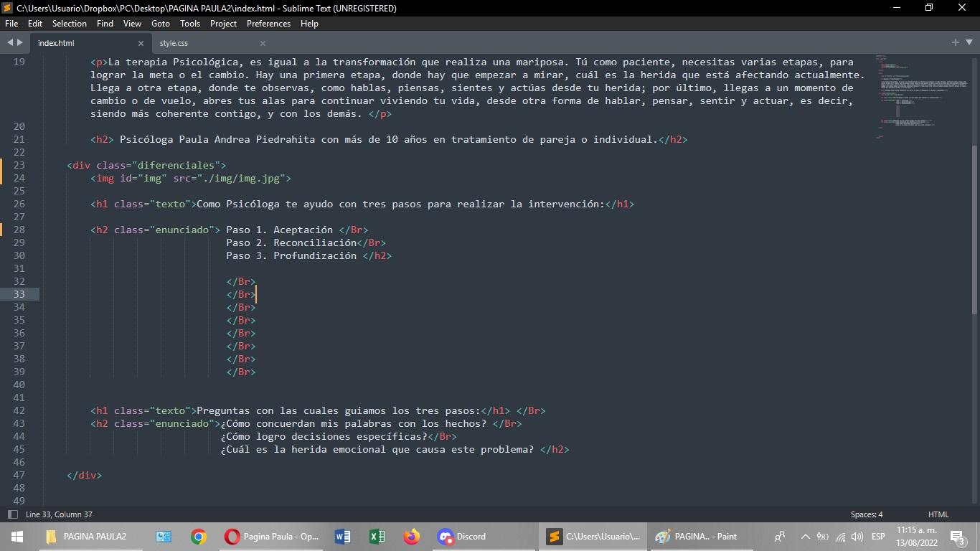Go to previous tab with left arrow
The width and height of the screenshot is (980, 551).
pyautogui.click(x=10, y=42)
